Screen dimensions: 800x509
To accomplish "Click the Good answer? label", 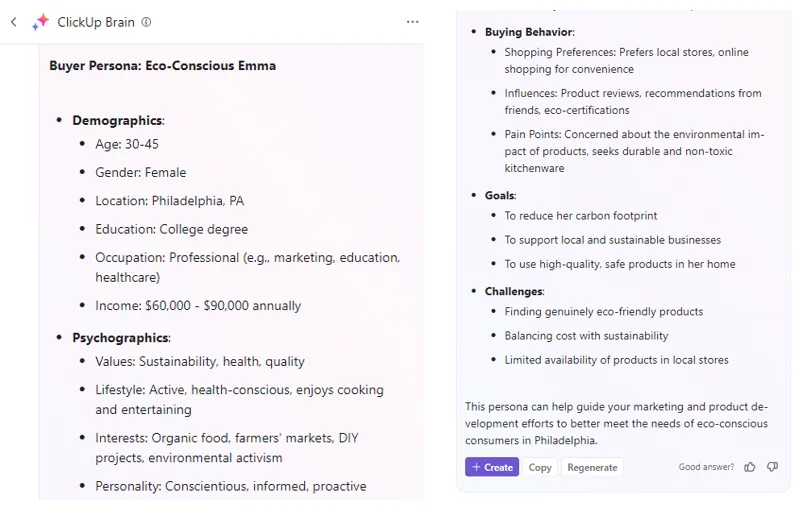I will pos(706,467).
